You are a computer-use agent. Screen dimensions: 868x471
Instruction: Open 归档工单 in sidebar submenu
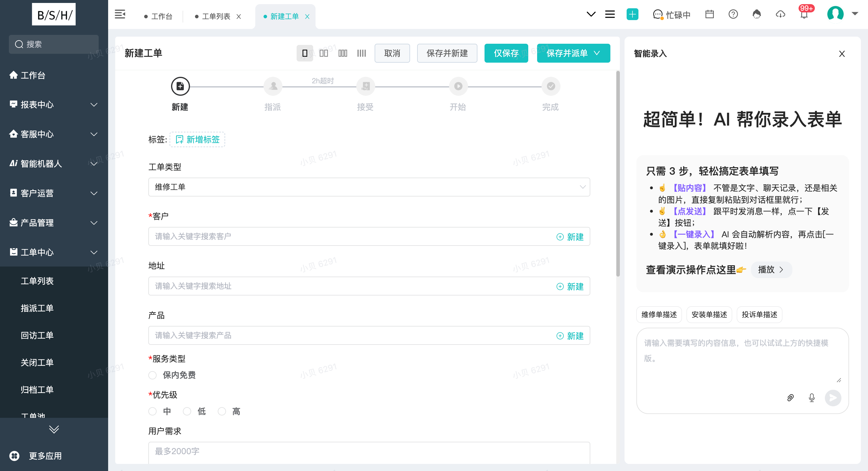[37, 390]
